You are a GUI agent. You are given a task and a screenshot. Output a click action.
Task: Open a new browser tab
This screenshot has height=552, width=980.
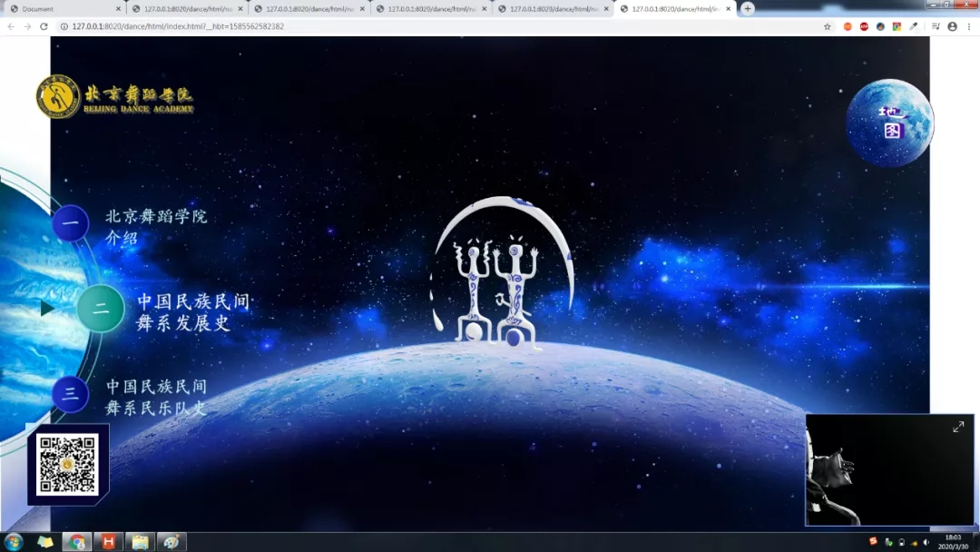(748, 9)
